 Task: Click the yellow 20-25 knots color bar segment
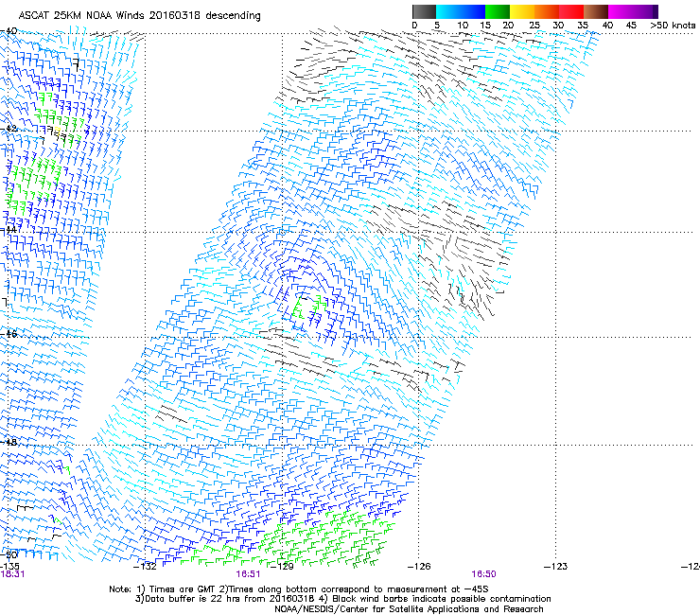(522, 11)
